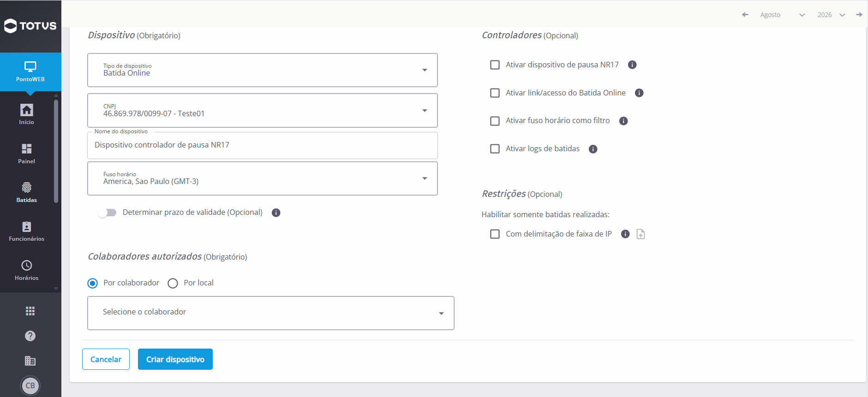The width and height of the screenshot is (868, 397).
Task: Enable Ativar logs de batidas
Action: [x=495, y=149]
